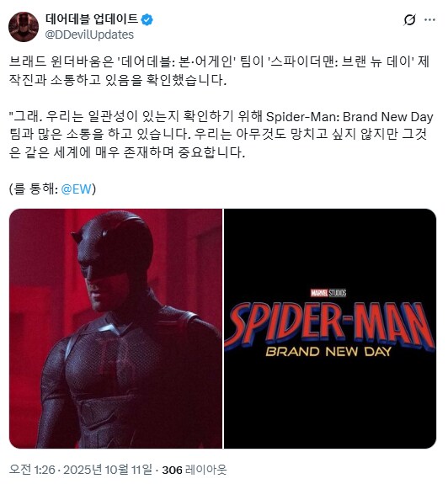
Task: Click the first paragraph mentioning 브래드 윈더바움
Action: tap(219, 71)
